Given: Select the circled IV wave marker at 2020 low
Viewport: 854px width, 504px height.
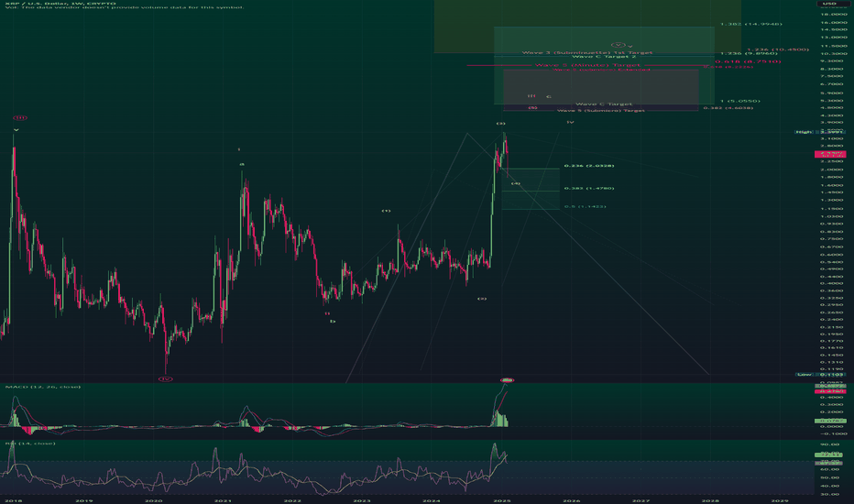Looking at the screenshot, I should tap(166, 378).
